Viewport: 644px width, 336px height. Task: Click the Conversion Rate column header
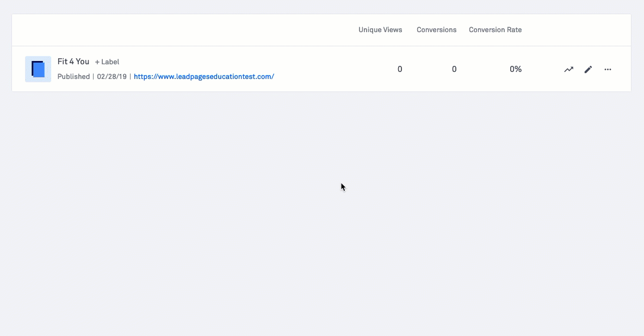pos(496,29)
